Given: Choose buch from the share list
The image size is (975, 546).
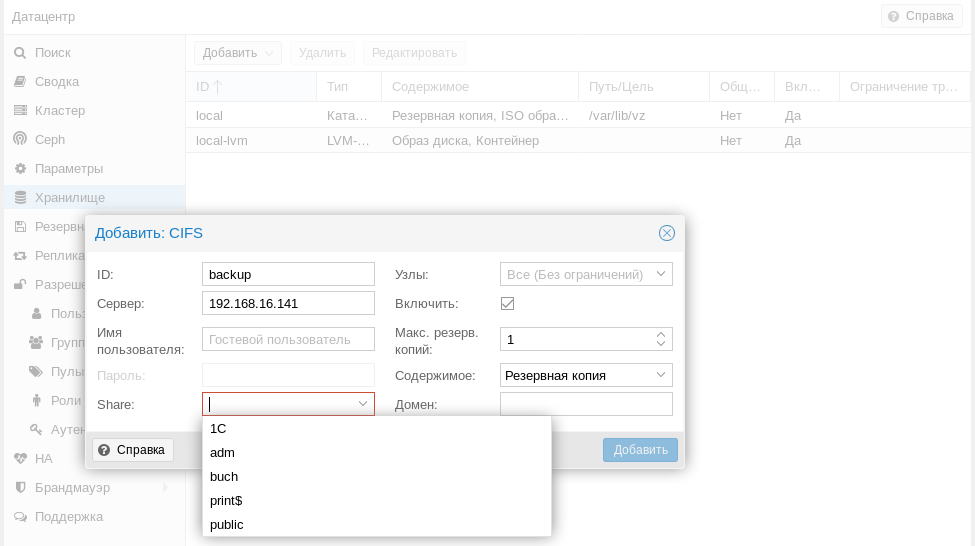Looking at the screenshot, I should pyautogui.click(x=224, y=476).
